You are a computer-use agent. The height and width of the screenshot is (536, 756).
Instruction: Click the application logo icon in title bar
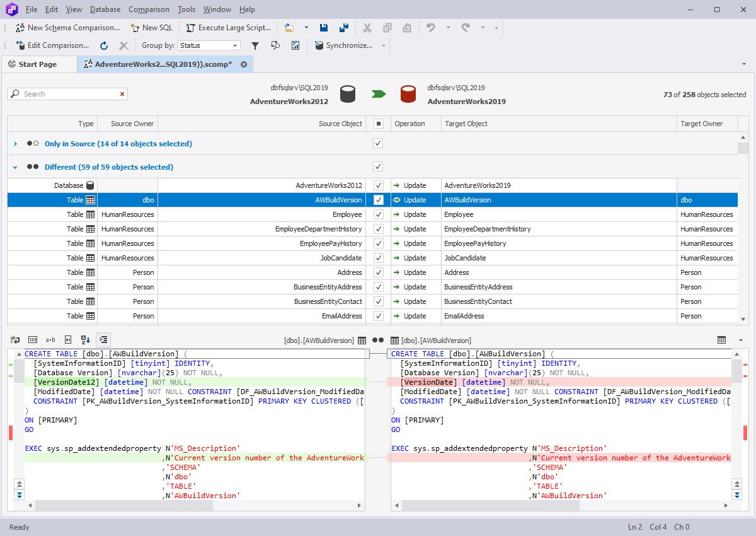pyautogui.click(x=12, y=9)
